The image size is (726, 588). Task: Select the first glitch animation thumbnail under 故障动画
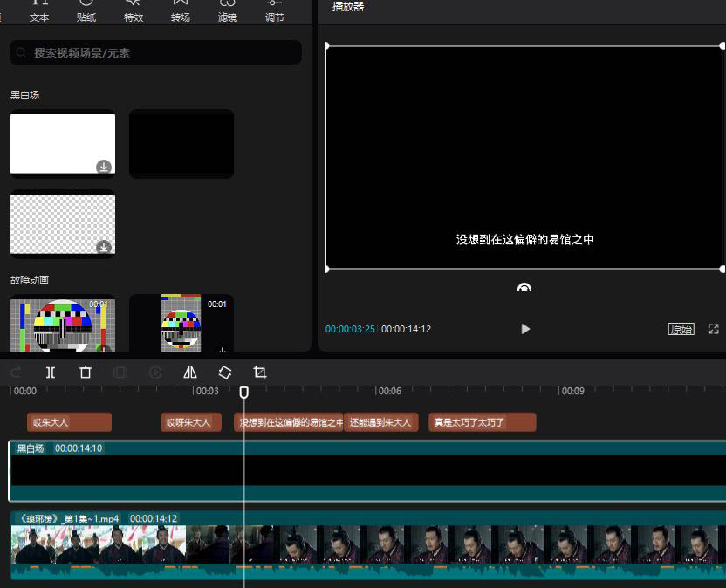[62, 323]
